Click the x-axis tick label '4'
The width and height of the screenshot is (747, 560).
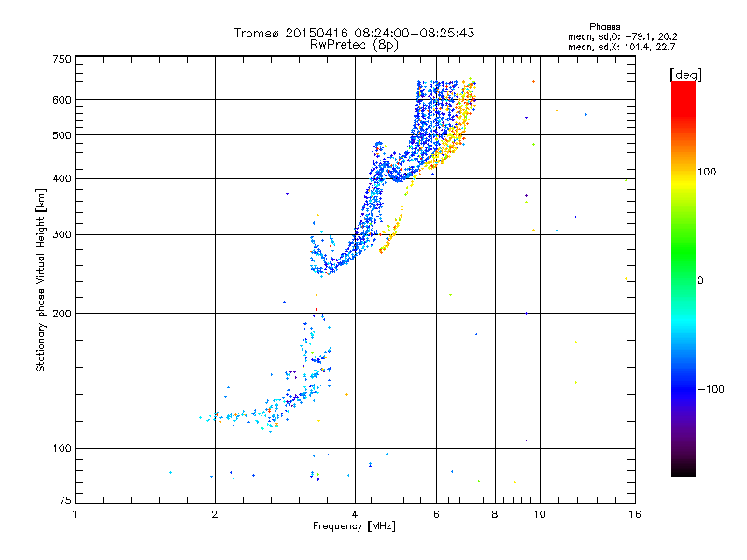(x=355, y=514)
